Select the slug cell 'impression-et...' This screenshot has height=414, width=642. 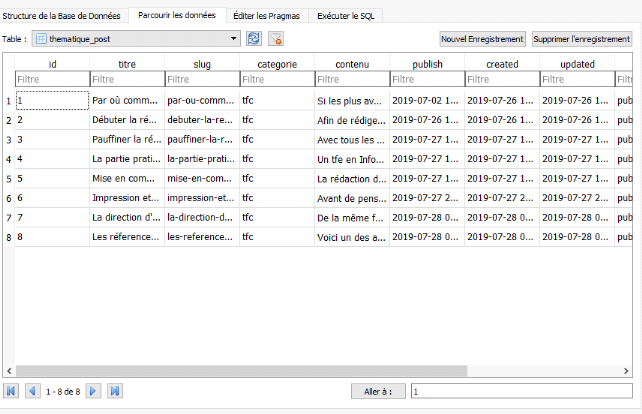click(202, 198)
